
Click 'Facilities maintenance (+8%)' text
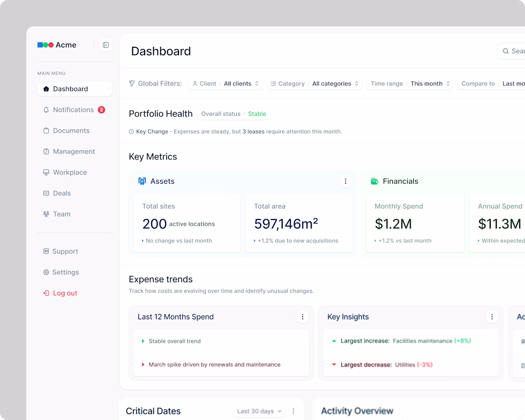point(432,341)
